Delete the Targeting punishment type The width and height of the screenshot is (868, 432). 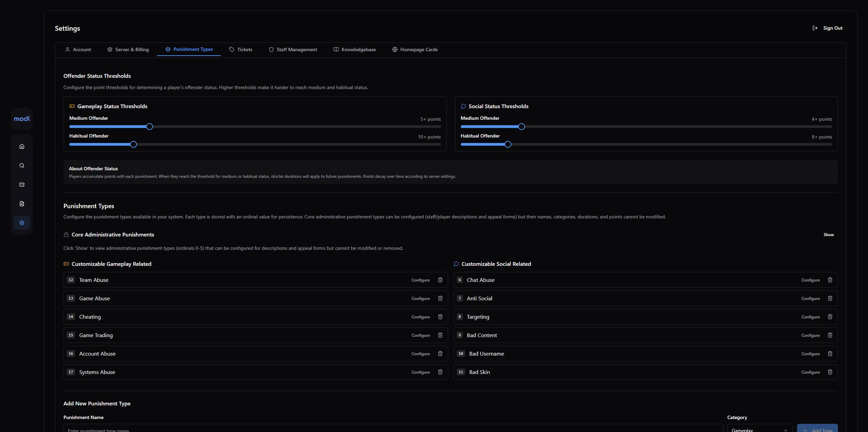point(830,317)
